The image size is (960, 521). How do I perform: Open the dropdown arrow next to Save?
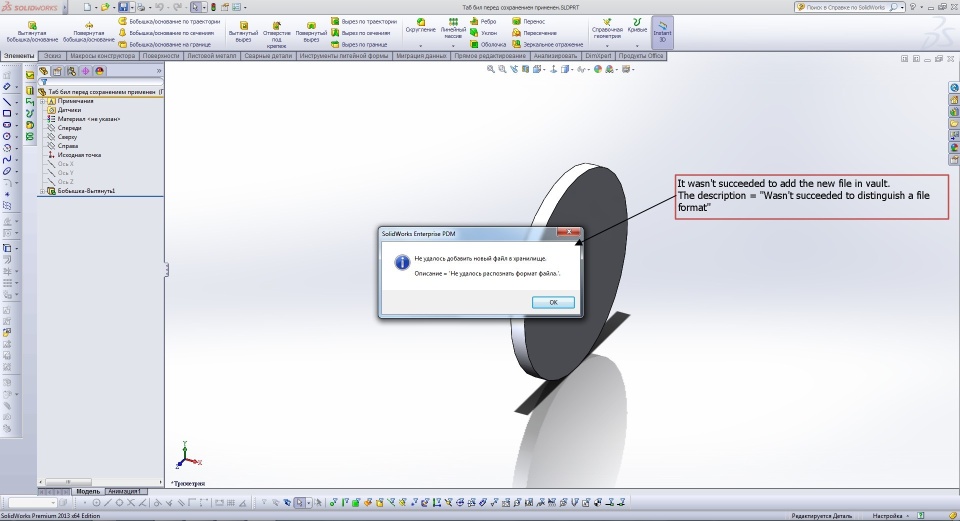[131, 7]
